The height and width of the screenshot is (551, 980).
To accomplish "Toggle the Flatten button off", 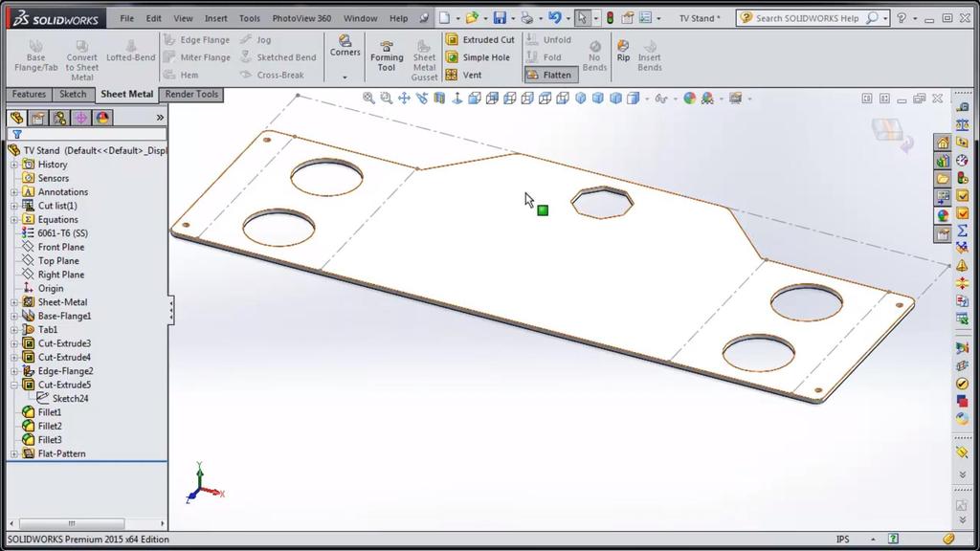I will click(550, 75).
